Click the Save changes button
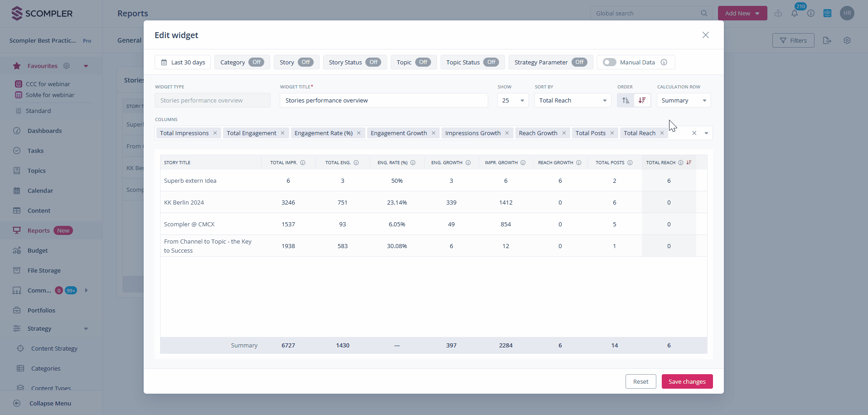 pos(687,381)
